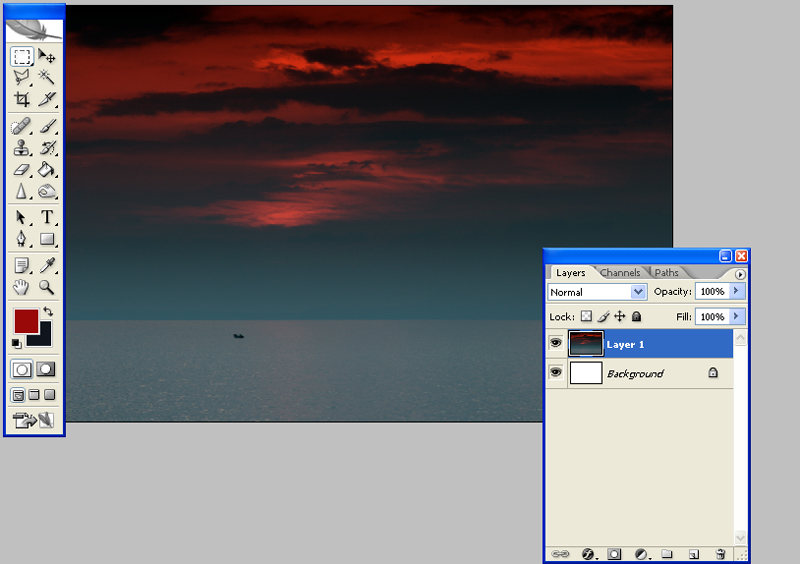Image resolution: width=800 pixels, height=564 pixels.
Task: Create new fill or adjustment layer
Action: [x=641, y=554]
